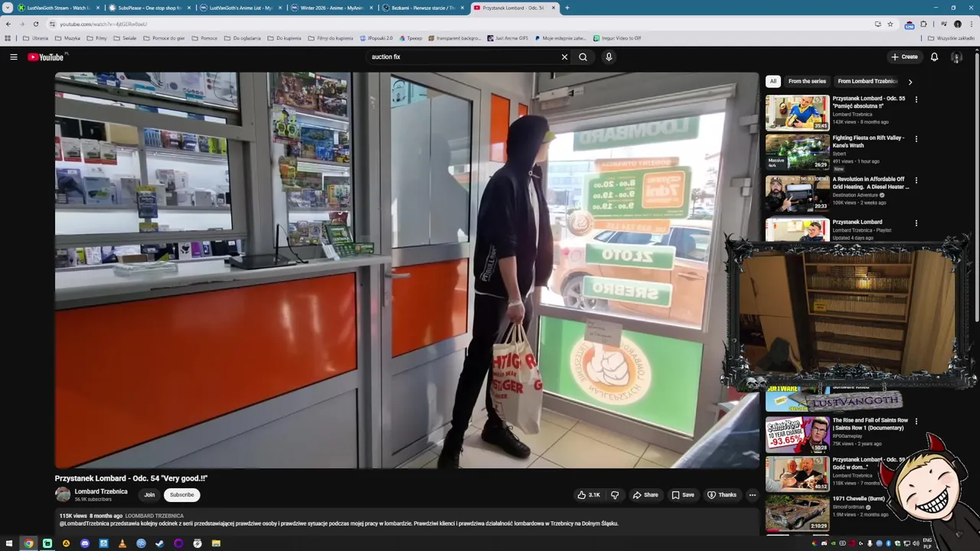Open a new browser tab

(567, 8)
